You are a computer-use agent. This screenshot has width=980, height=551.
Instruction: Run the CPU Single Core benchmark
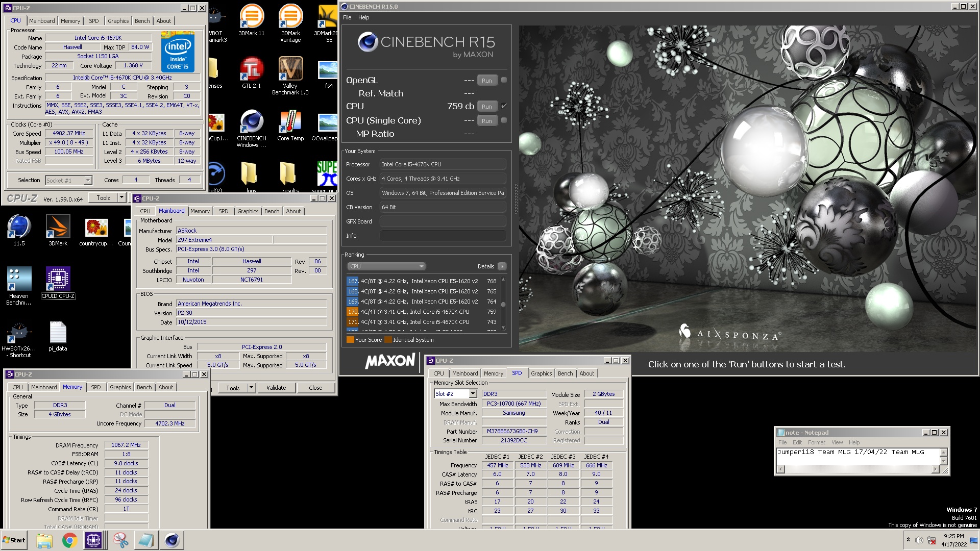pos(487,121)
